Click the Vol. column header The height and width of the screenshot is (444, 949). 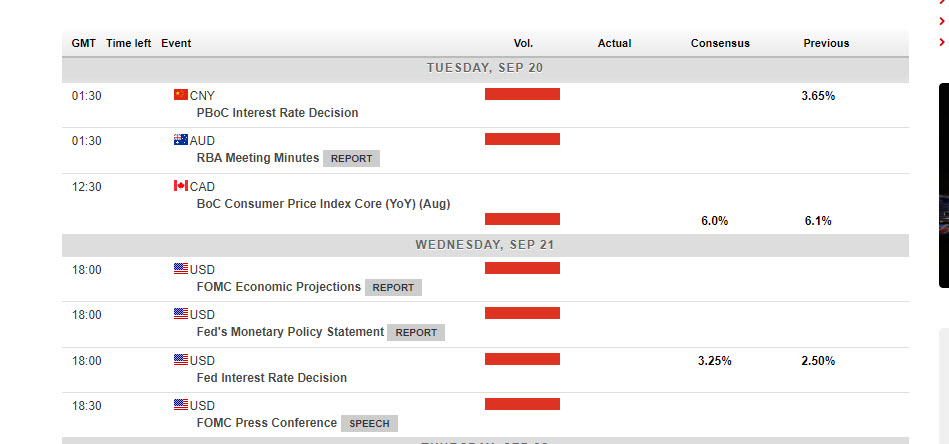point(523,43)
